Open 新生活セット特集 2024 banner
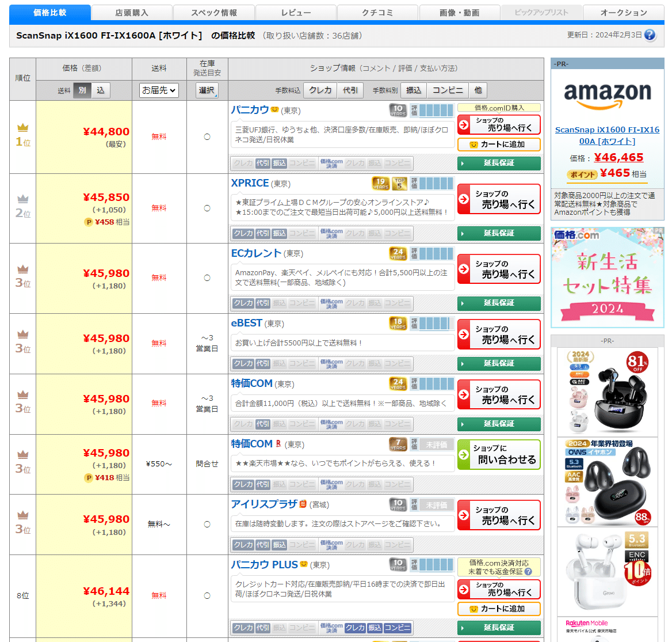Viewport: 672px width, 642px height. 608,278
